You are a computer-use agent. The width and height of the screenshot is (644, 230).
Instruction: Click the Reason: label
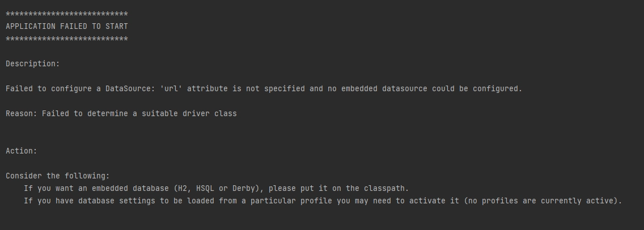(x=21, y=114)
